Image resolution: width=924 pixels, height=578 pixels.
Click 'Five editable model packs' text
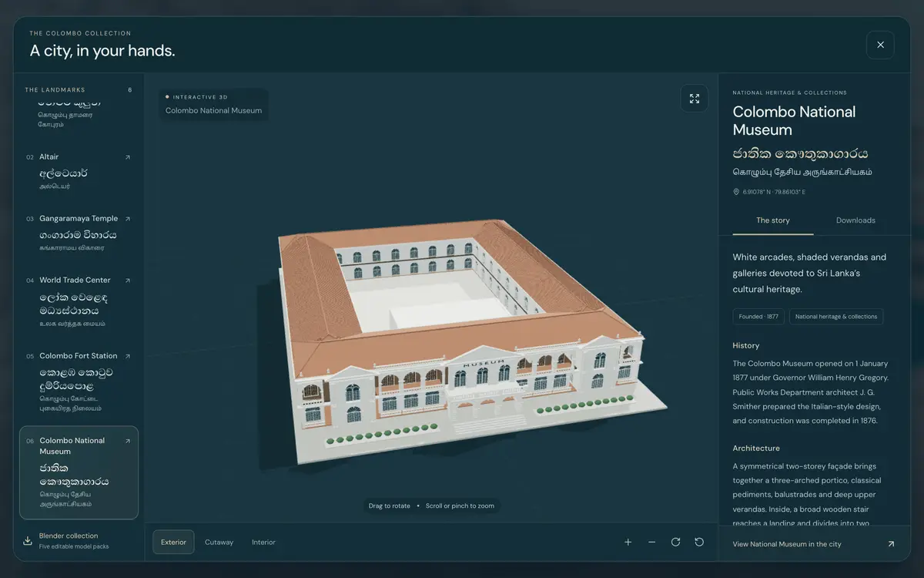[74, 546]
